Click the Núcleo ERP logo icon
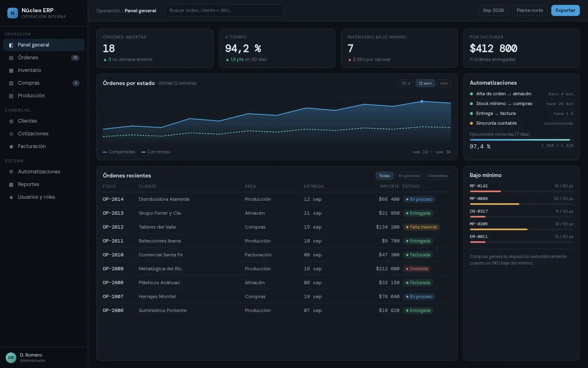Image resolution: width=588 pixels, height=368 pixels. [13, 13]
